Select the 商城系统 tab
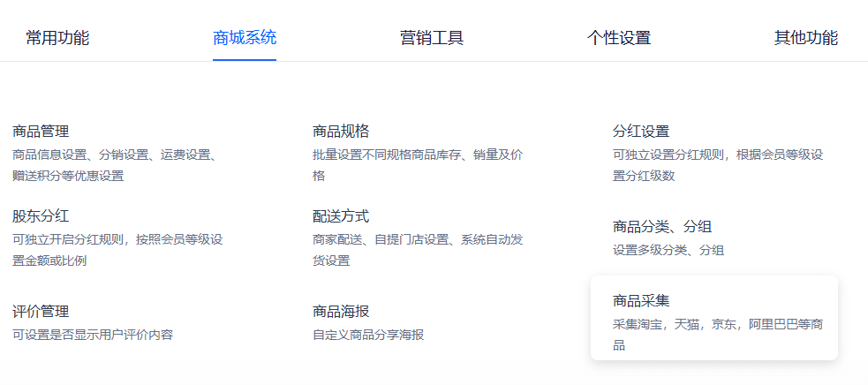868x385 pixels. click(x=245, y=38)
